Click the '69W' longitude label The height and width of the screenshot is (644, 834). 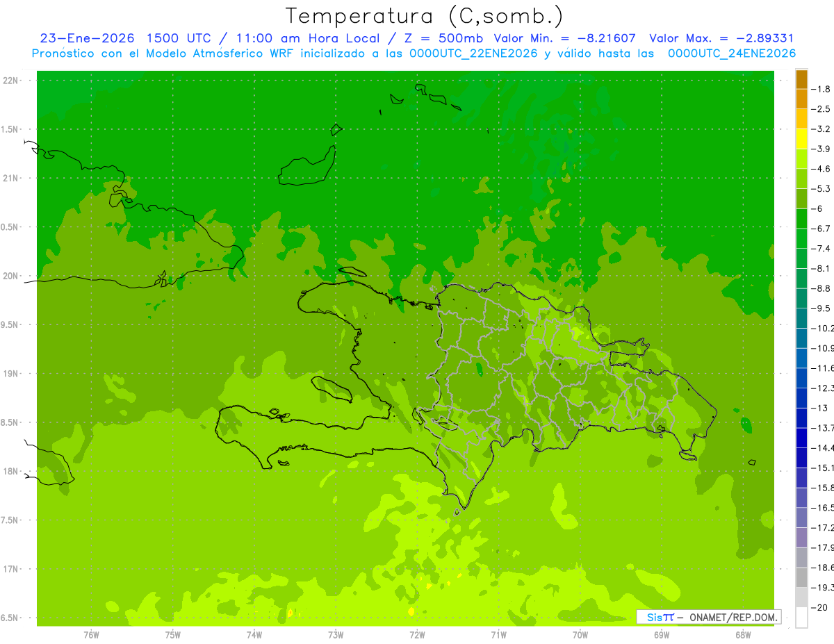coord(662,634)
